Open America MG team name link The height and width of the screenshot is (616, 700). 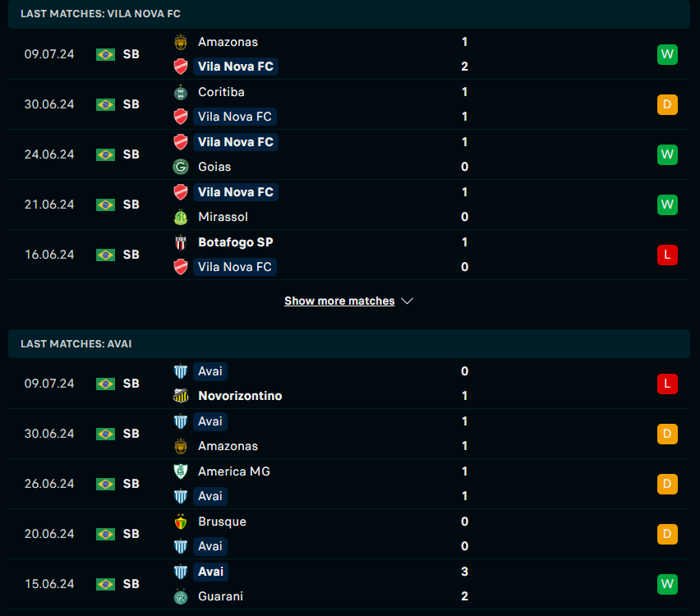point(234,471)
